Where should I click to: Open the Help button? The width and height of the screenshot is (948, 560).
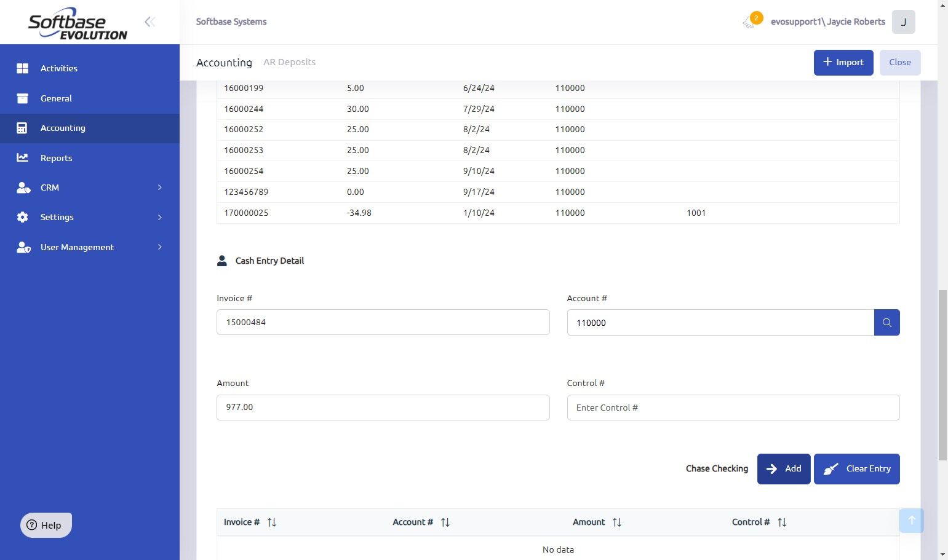pyautogui.click(x=46, y=525)
